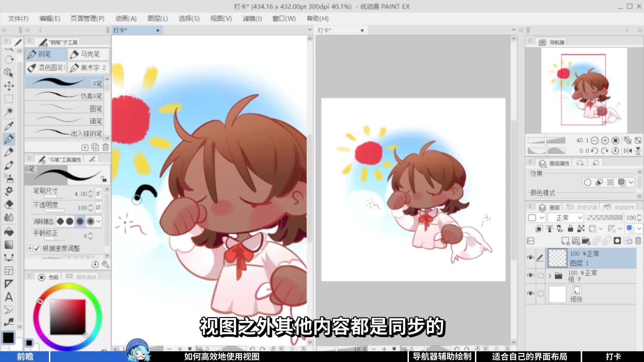This screenshot has width=644, height=362.
Task: Open the 正常 blending mode dropdown
Action: [567, 218]
